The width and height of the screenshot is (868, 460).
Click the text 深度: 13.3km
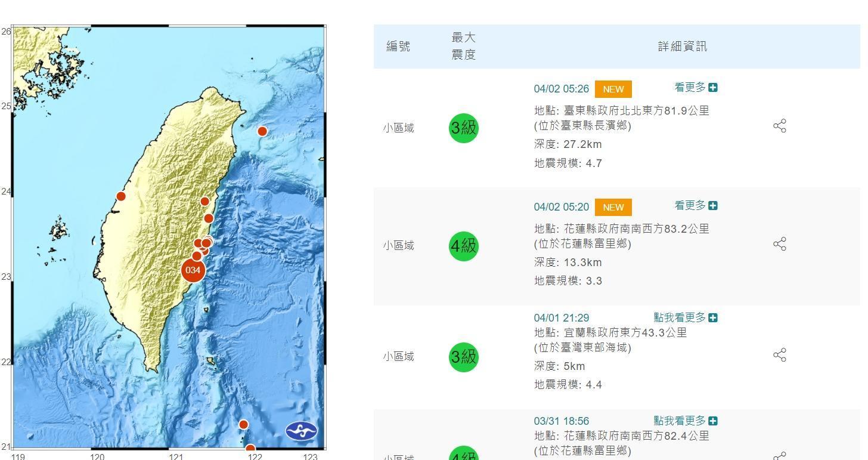(568, 263)
